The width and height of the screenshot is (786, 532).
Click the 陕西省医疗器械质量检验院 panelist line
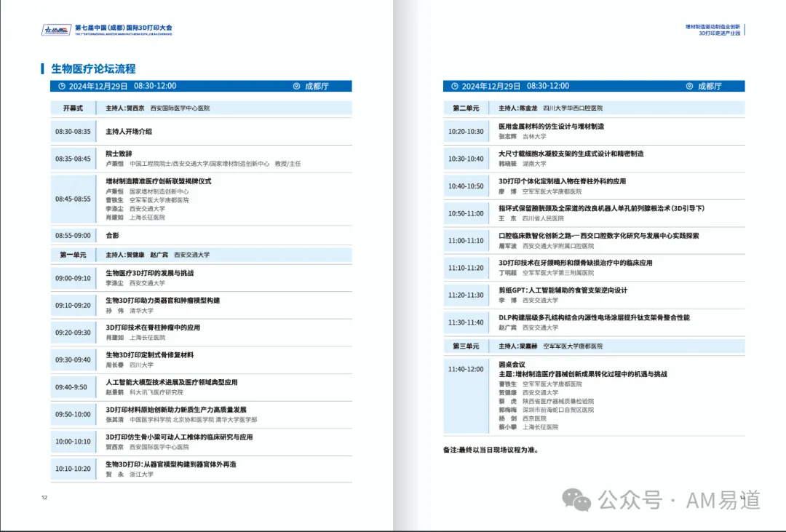tap(558, 402)
